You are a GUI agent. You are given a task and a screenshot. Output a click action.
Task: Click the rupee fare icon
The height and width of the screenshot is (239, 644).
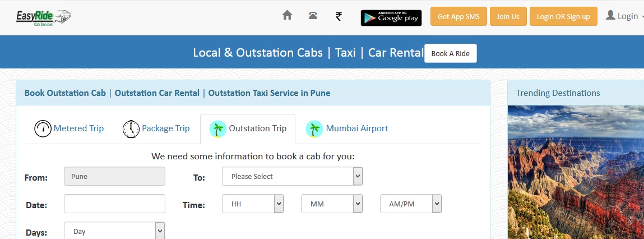pyautogui.click(x=339, y=16)
